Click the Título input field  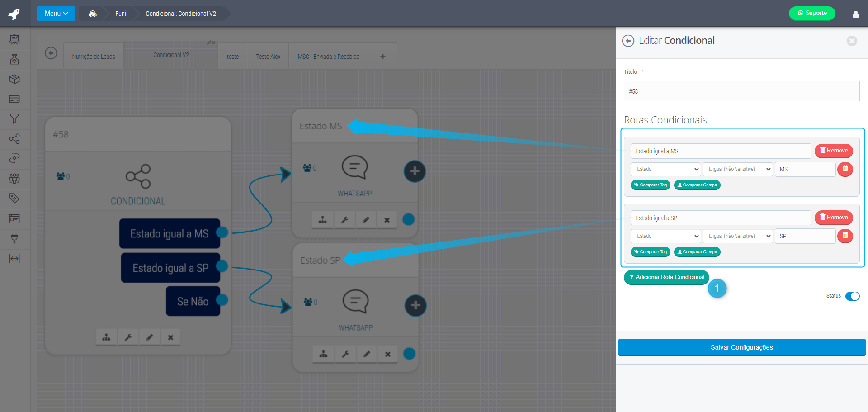(x=741, y=91)
